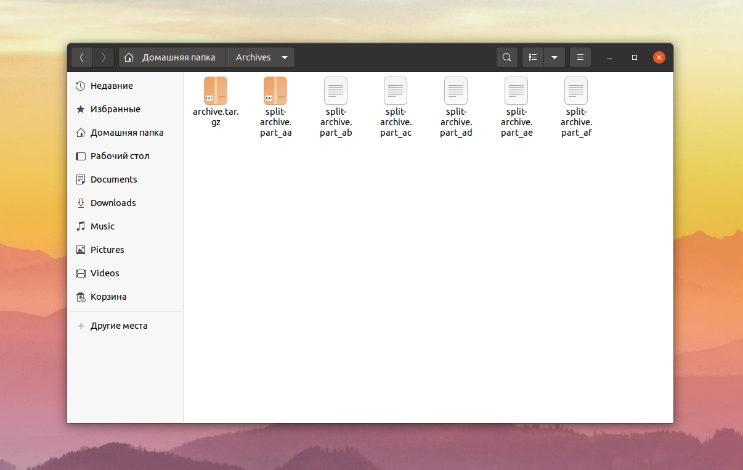This screenshot has width=743, height=470.
Task: Go back with the left arrow button
Action: (82, 58)
